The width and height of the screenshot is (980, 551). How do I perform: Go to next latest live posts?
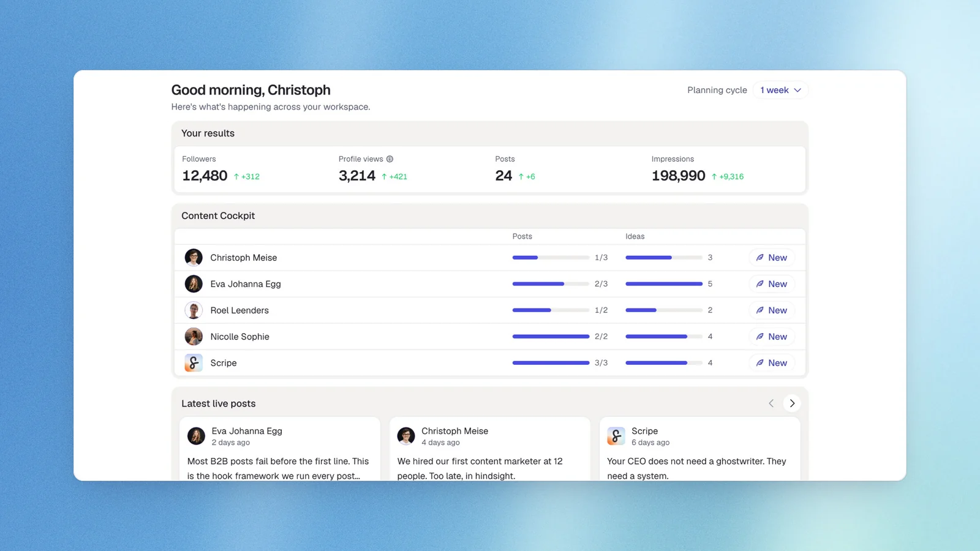pos(792,403)
